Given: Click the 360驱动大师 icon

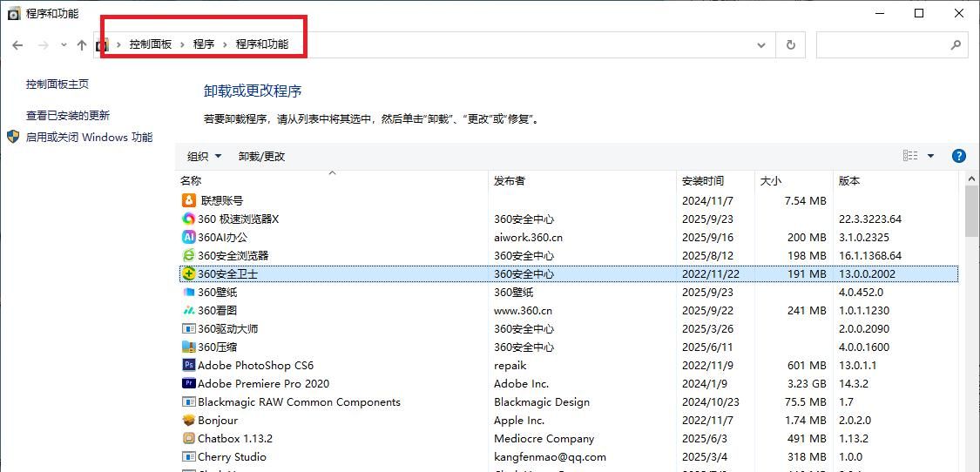Looking at the screenshot, I should tap(189, 328).
